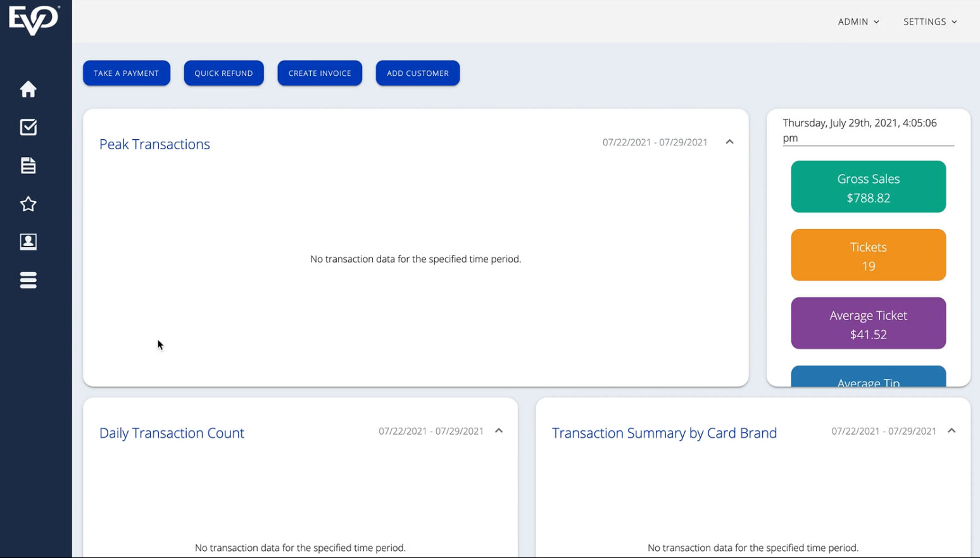Select the orange Tickets tile
The image size is (980, 558).
point(868,255)
